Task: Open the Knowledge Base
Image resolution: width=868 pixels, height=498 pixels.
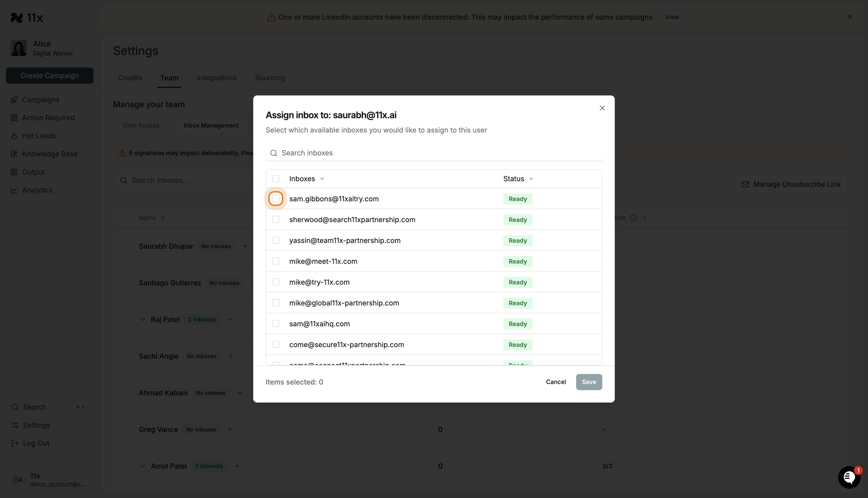Action: (50, 154)
